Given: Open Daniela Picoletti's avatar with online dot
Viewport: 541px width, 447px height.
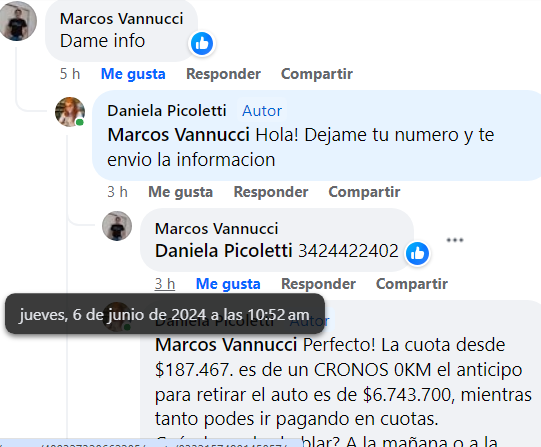Looking at the screenshot, I should pyautogui.click(x=70, y=112).
